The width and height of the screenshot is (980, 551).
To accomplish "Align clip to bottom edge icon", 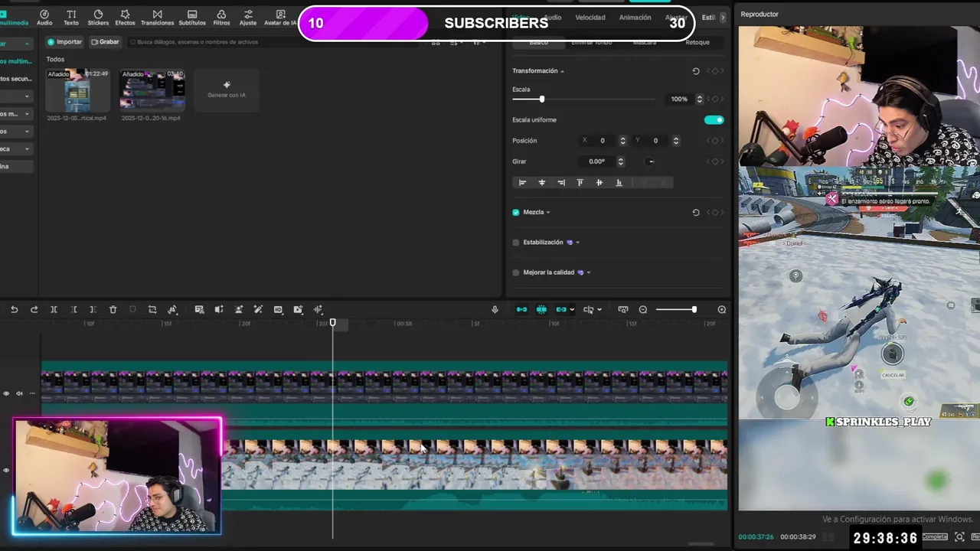I will [x=619, y=182].
